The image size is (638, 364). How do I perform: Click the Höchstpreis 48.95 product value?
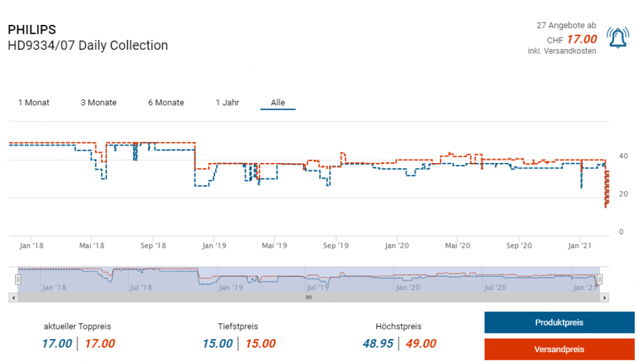(378, 343)
